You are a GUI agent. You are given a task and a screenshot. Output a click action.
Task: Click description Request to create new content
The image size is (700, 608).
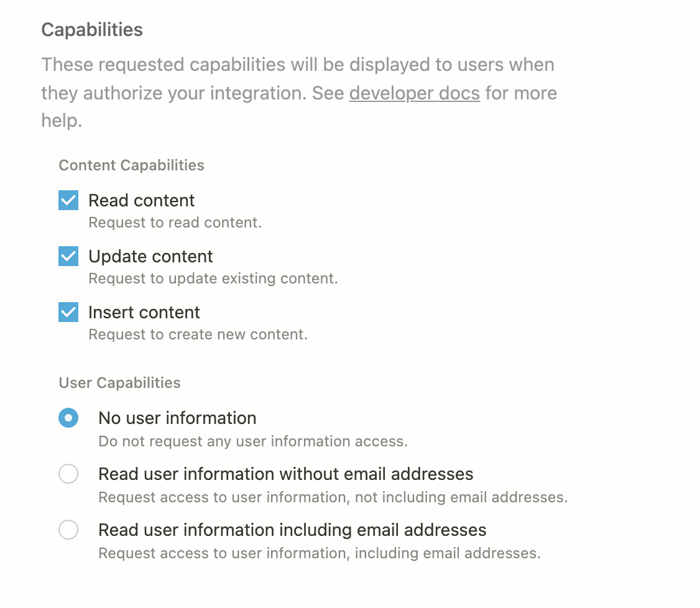198,334
